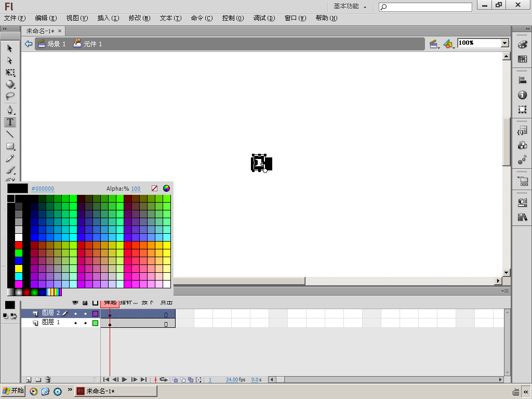This screenshot has width=532, height=399.
Task: Lock the 图层 1 layer
Action: point(85,323)
